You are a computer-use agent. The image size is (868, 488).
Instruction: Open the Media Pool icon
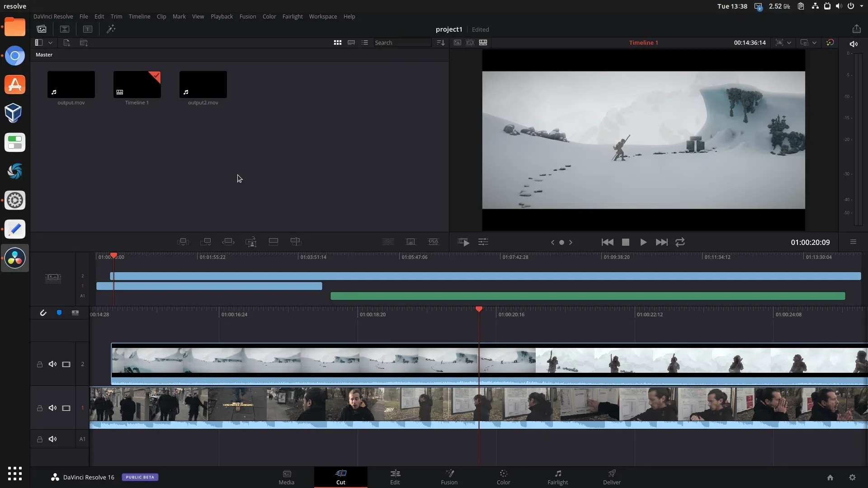[x=42, y=29]
